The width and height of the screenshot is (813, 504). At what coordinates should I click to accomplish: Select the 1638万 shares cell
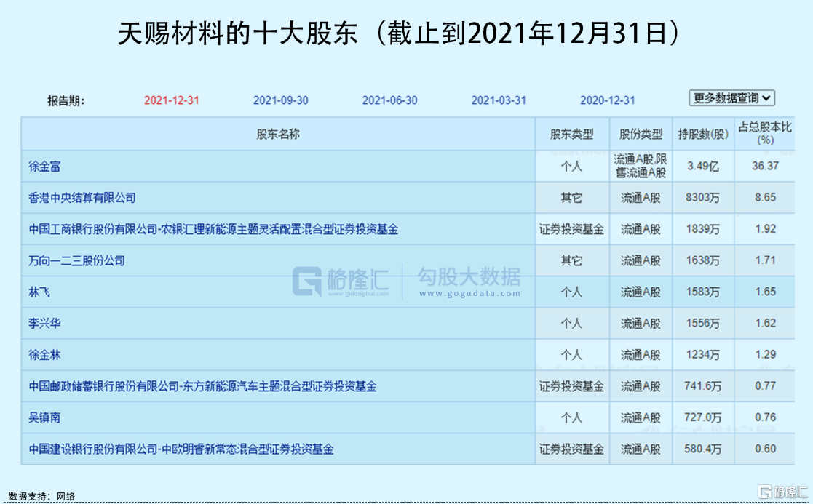703,260
